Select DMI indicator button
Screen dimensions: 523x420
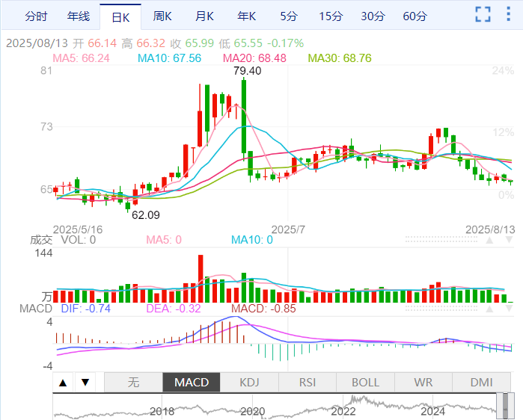tap(481, 382)
